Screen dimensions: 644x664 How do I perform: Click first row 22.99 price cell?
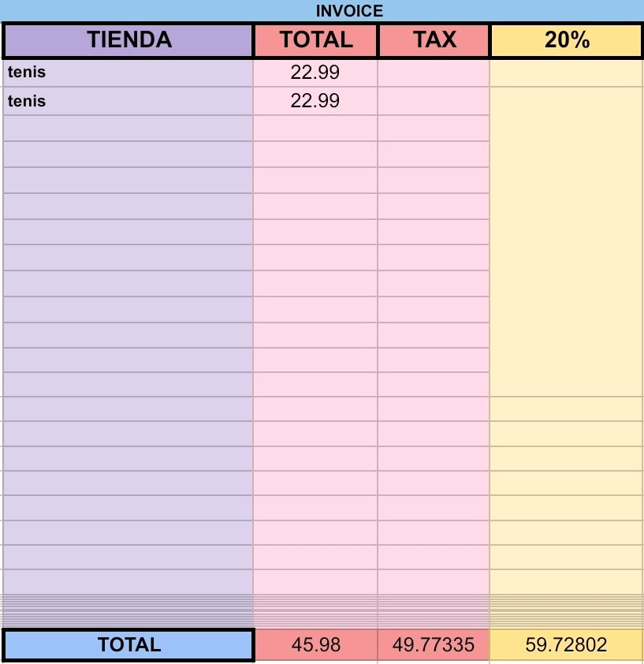point(315,73)
